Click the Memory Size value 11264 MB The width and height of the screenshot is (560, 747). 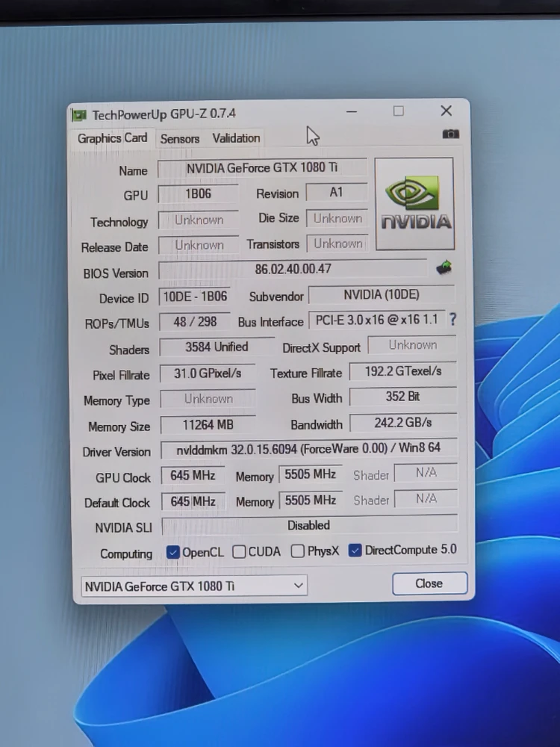coord(208,425)
